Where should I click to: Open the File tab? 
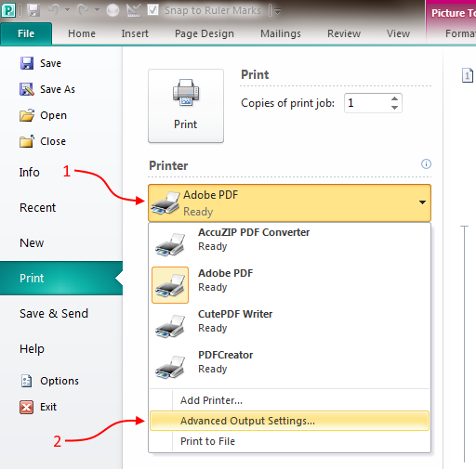click(26, 33)
